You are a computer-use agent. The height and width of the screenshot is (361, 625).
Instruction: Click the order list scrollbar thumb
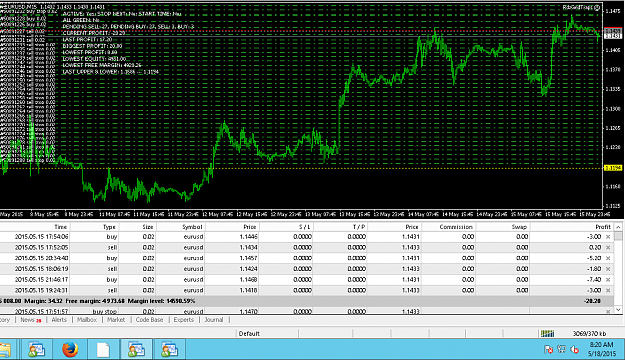618,236
